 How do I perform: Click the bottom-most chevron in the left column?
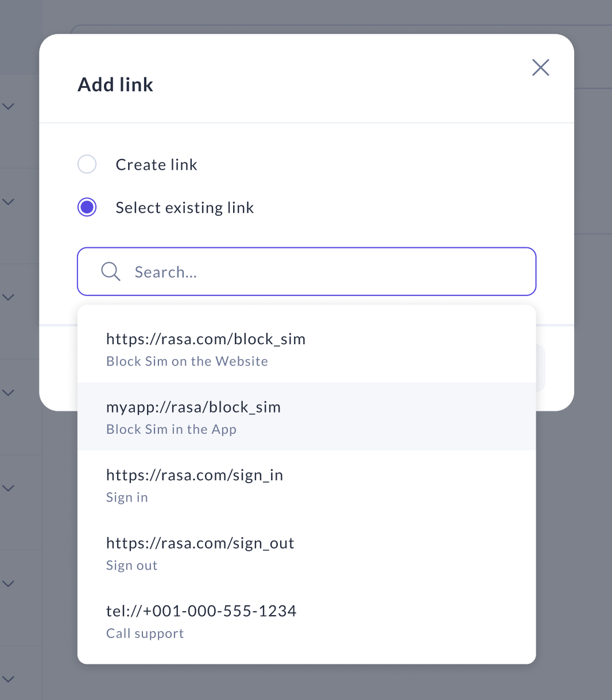9,679
